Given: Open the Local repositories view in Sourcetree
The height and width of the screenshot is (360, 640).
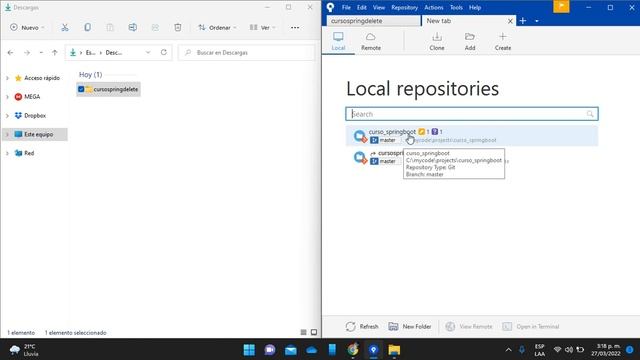Looking at the screenshot, I should (x=338, y=41).
